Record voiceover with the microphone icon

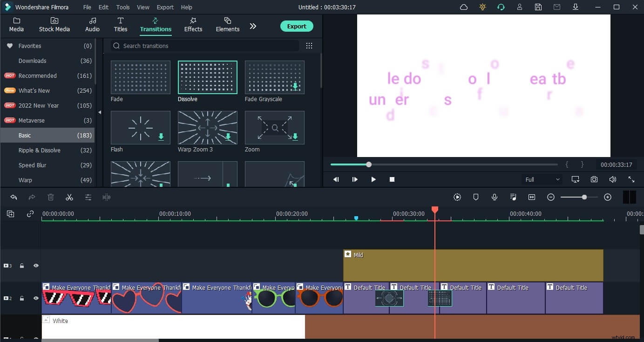click(x=495, y=197)
